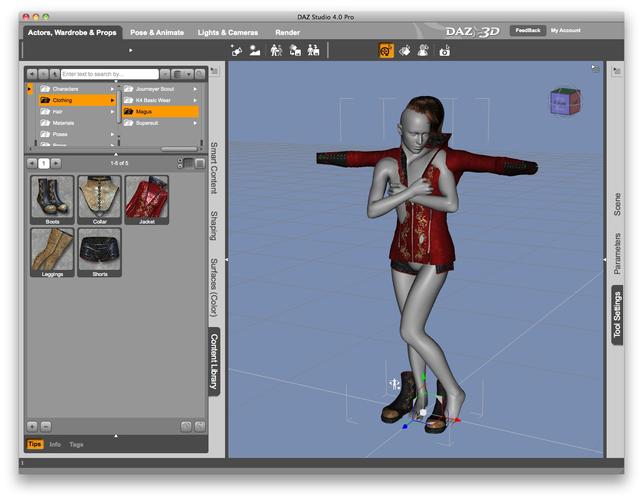Open the Scene side tab

pyautogui.click(x=617, y=204)
